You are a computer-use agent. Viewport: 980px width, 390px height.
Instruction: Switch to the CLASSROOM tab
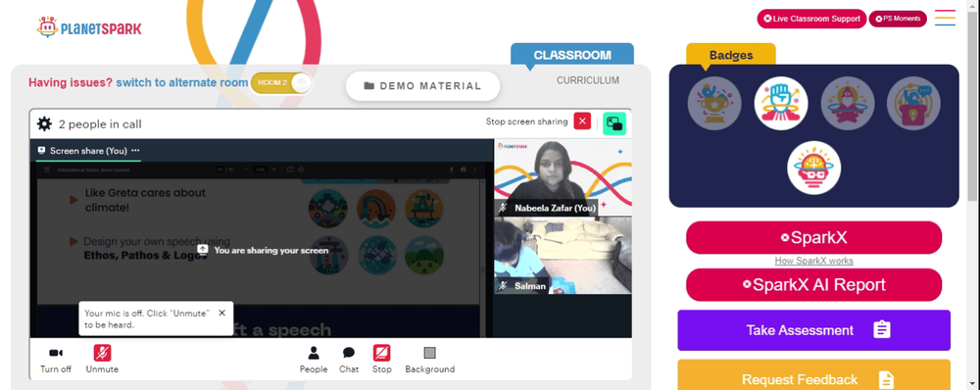pos(572,54)
